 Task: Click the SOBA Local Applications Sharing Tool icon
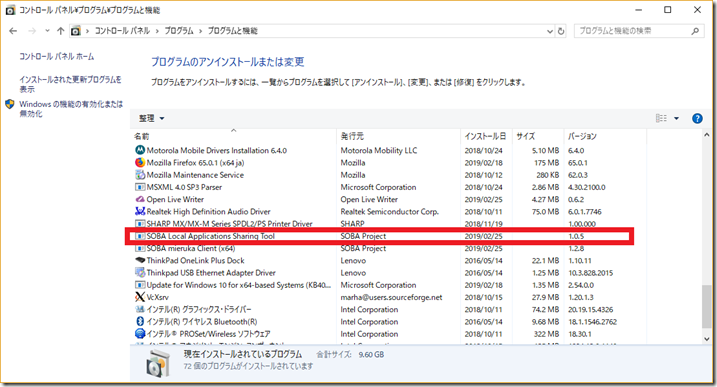pos(140,236)
